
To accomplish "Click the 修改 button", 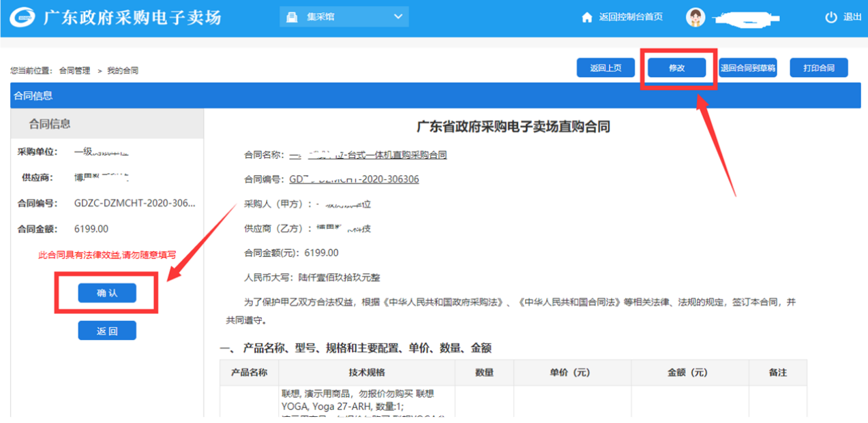I will 676,68.
